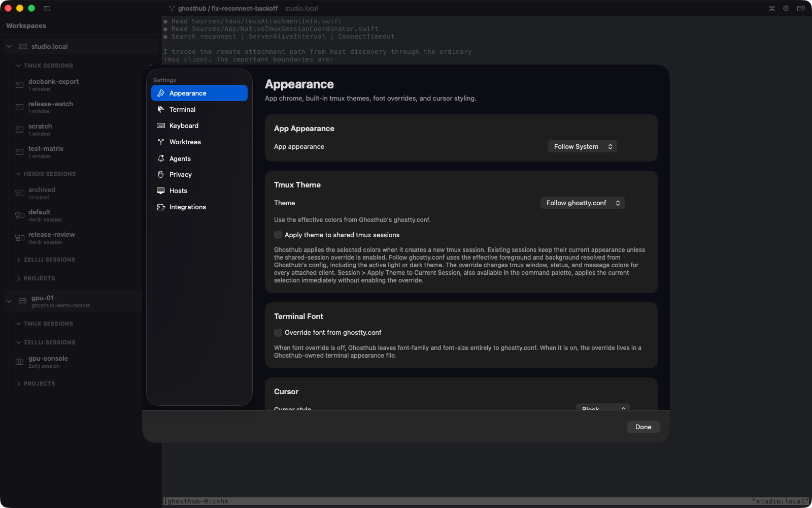Click the Workspaces sidebar heading
This screenshot has height=508, width=812.
click(26, 25)
